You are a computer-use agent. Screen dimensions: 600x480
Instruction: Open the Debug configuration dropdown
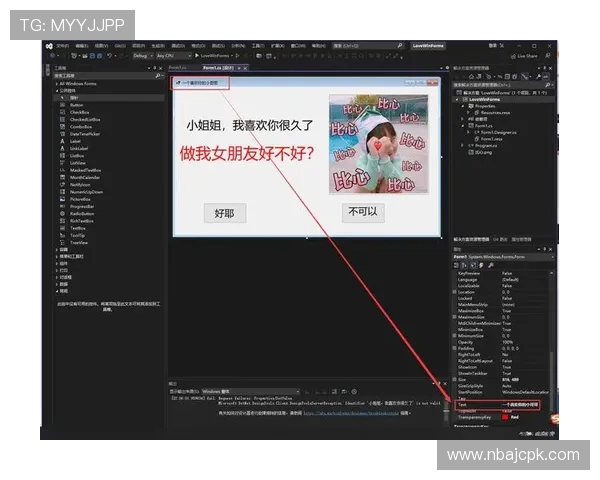[x=143, y=56]
